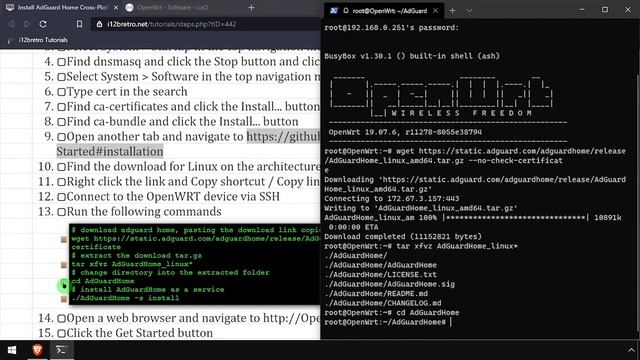Click './AdGuardHome/README.md' in terminal output
This screenshot has height=360, width=640.
coord(376,293)
